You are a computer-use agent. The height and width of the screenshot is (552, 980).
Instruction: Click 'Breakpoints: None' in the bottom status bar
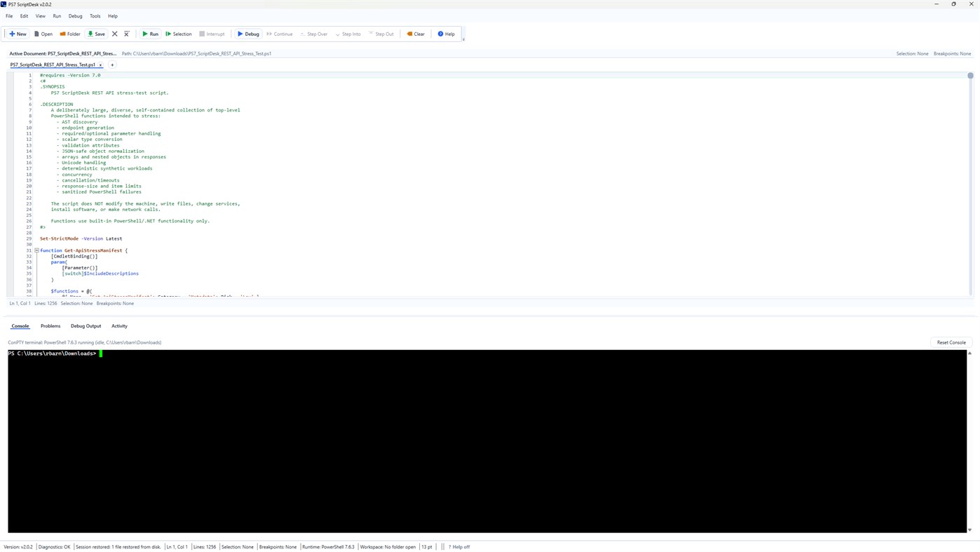point(278,547)
